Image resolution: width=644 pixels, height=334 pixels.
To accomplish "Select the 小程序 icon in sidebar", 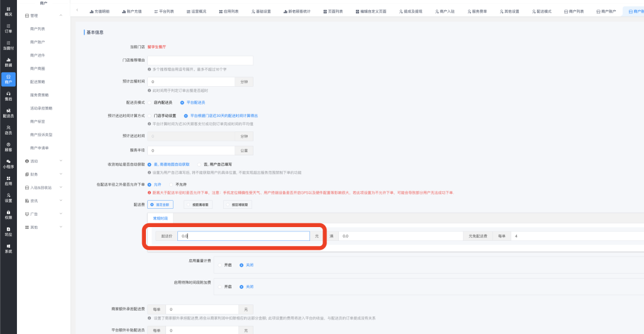I will pos(8,164).
